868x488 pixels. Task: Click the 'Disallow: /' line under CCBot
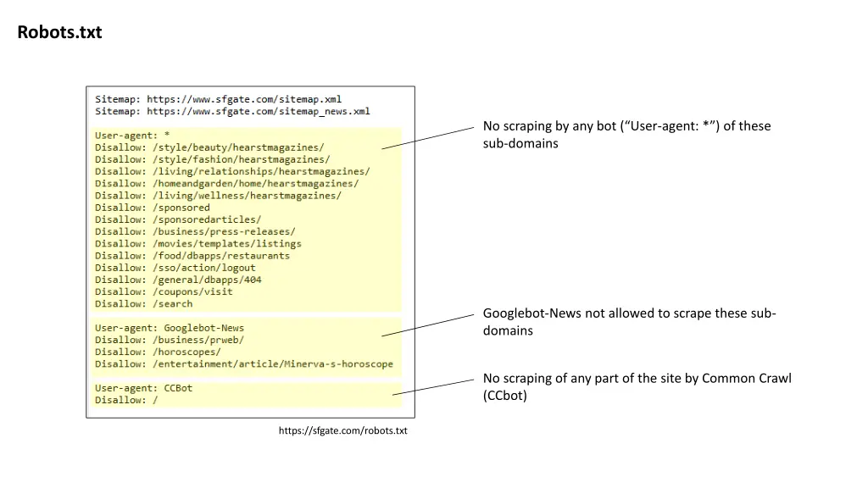coord(126,400)
